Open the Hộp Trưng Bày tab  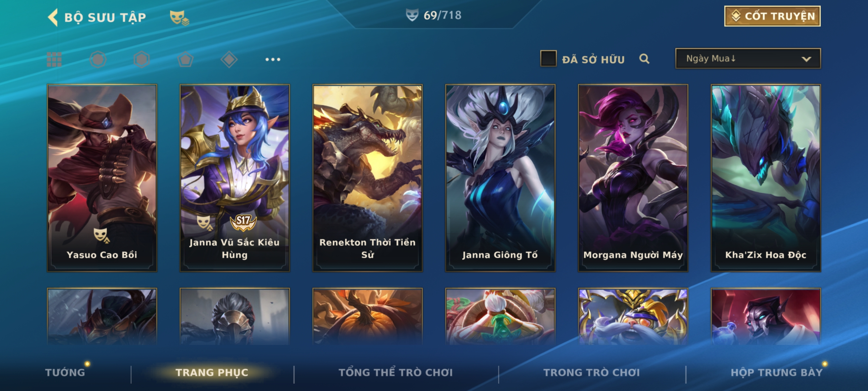[x=777, y=372]
